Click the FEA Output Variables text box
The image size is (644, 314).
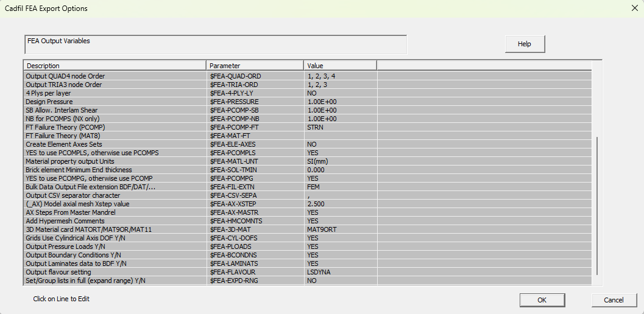coord(216,45)
